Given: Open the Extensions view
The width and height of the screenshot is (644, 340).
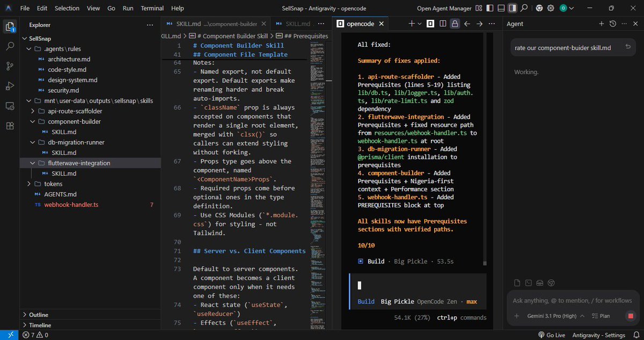Looking at the screenshot, I should click(x=10, y=125).
